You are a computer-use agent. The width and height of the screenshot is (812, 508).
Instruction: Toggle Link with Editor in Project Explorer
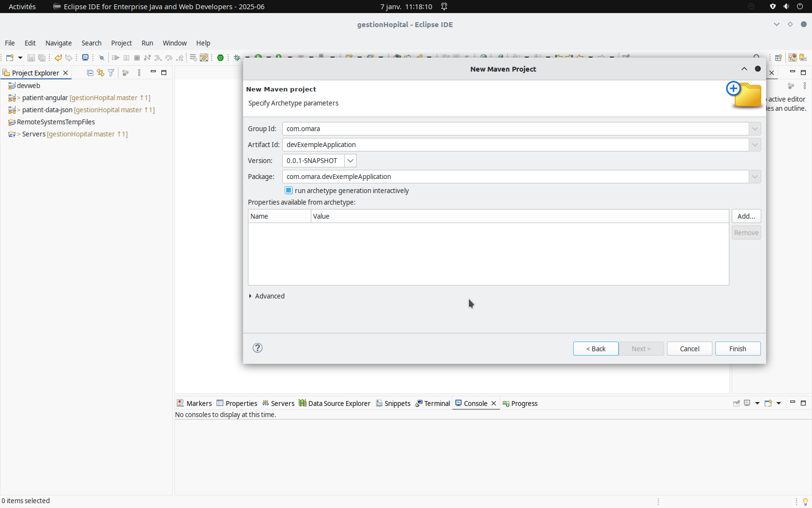click(101, 73)
